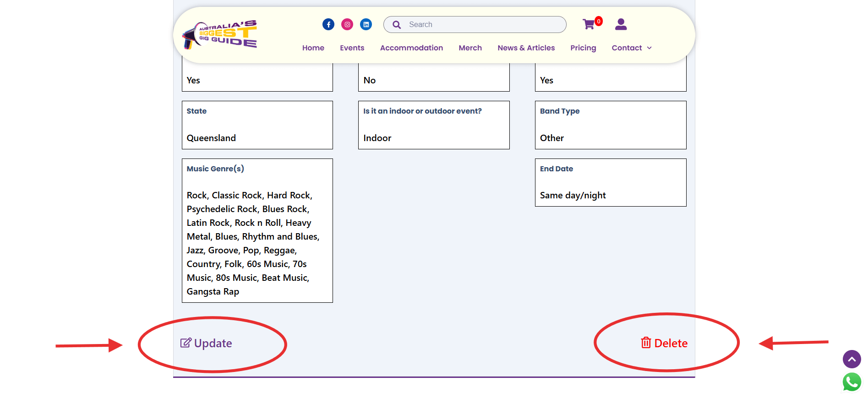Open the Contact menu item
Viewport: 868px width, 399px height.
(627, 48)
